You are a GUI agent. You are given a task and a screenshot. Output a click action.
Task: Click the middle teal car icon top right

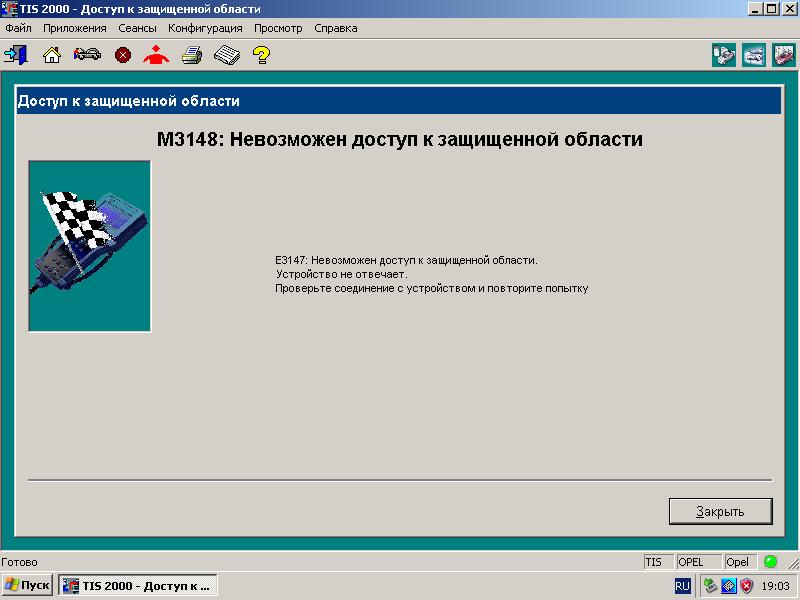pos(754,55)
